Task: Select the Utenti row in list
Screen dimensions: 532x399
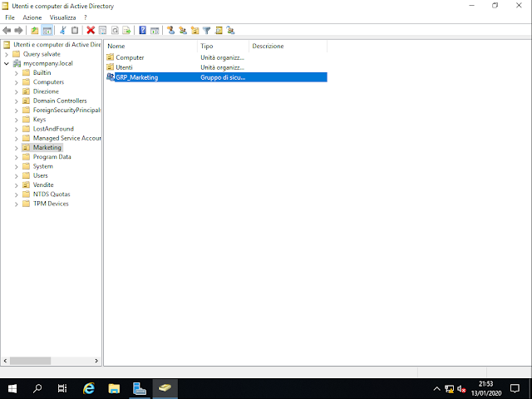Action: pos(216,67)
